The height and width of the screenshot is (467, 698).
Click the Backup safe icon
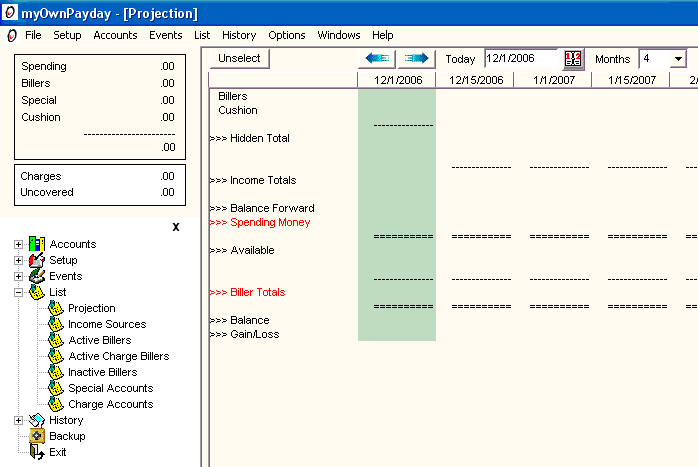pyautogui.click(x=37, y=436)
